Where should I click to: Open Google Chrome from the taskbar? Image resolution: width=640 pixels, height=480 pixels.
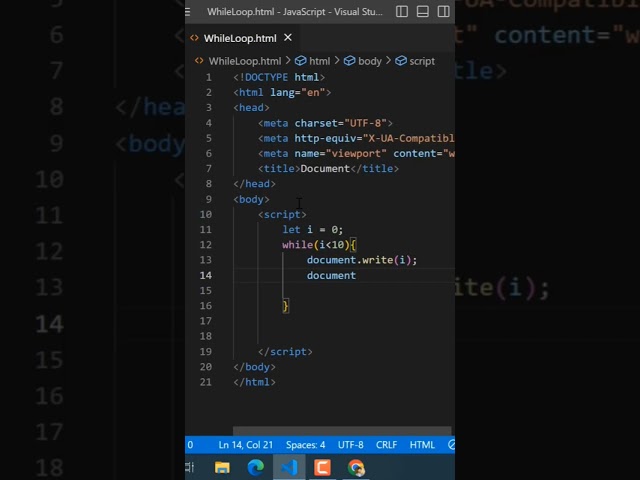click(356, 467)
